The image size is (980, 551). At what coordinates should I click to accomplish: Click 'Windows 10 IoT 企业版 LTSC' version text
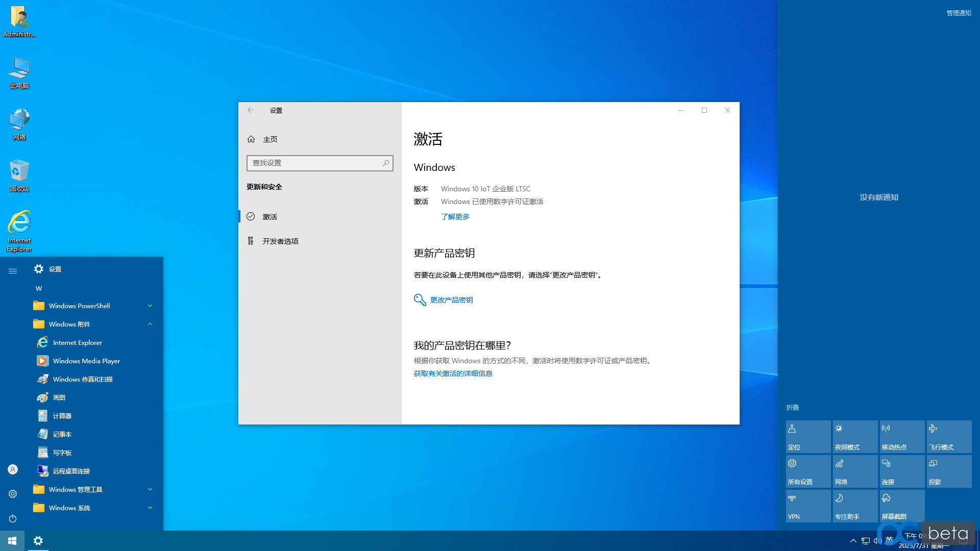click(485, 189)
